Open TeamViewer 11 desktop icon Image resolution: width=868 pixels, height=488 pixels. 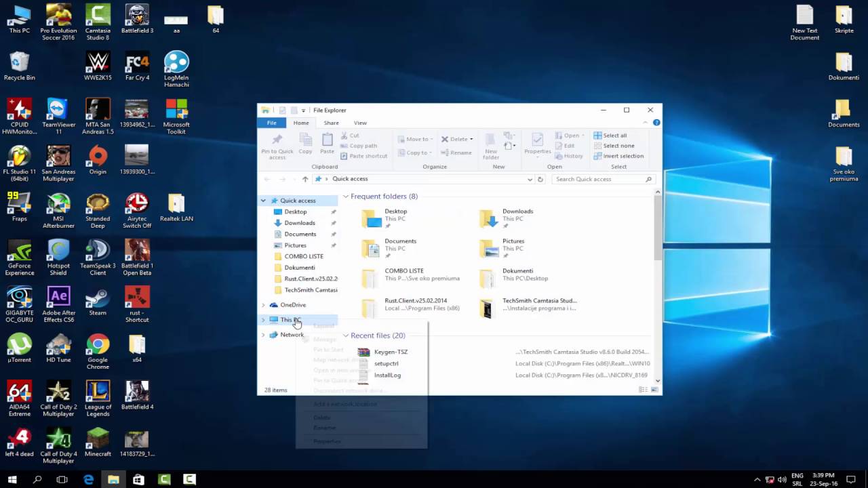tap(58, 117)
